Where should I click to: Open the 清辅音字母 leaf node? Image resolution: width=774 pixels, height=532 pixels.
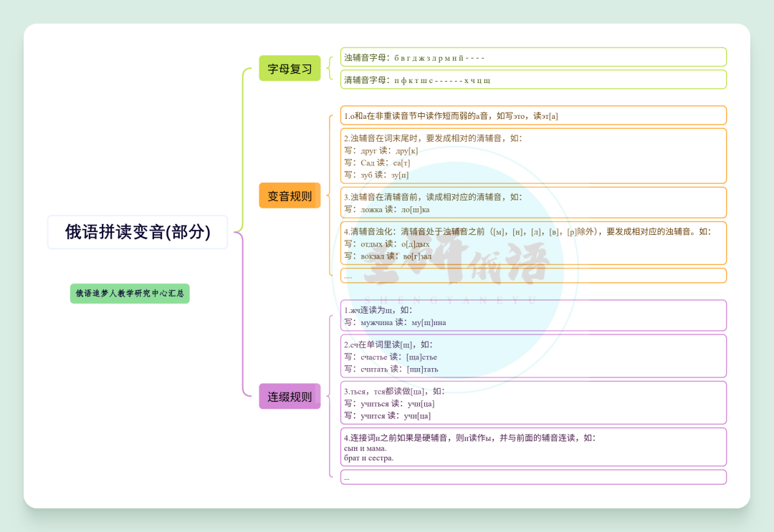click(x=533, y=79)
